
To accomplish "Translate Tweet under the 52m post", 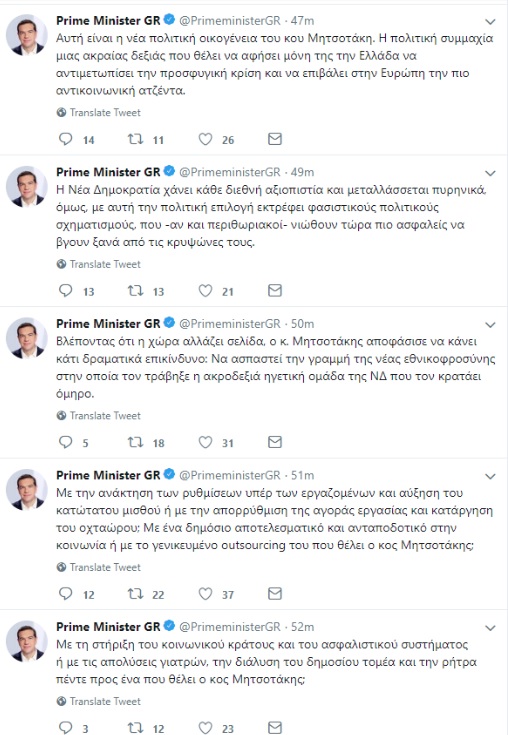I will [99, 701].
